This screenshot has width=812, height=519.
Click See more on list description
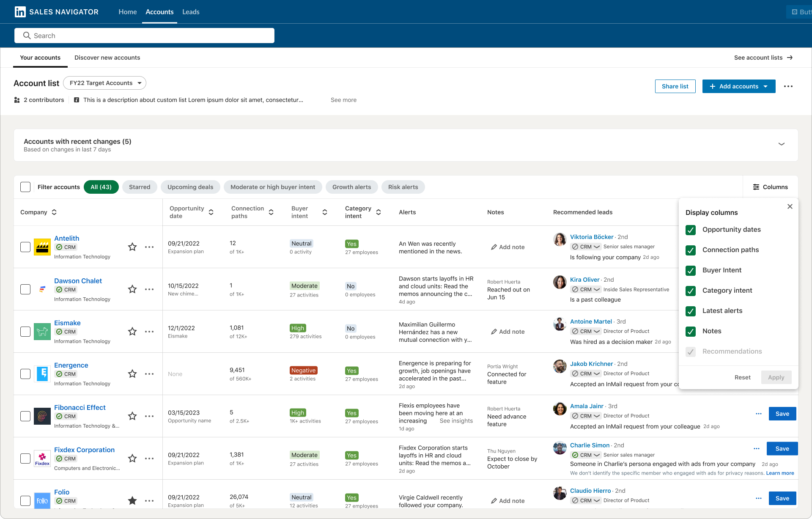343,100
